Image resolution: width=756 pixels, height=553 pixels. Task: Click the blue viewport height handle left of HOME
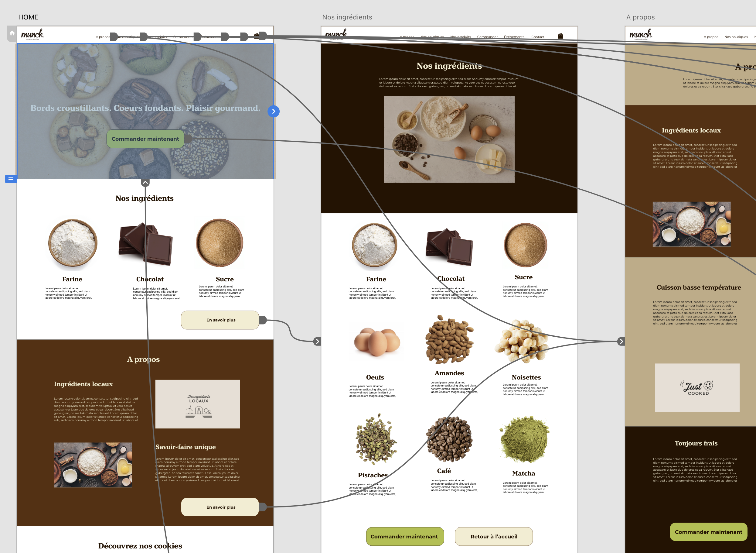11,179
